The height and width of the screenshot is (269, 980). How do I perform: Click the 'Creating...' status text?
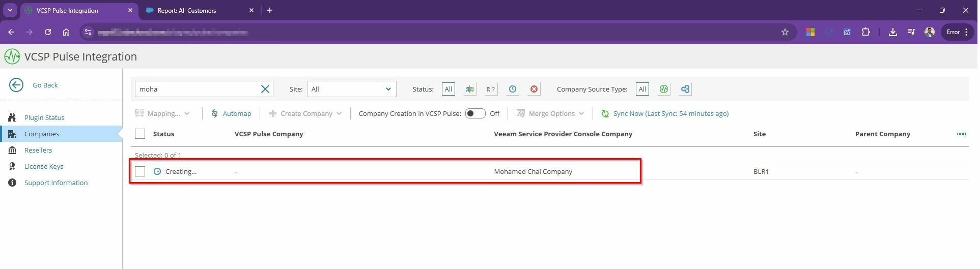tap(181, 171)
